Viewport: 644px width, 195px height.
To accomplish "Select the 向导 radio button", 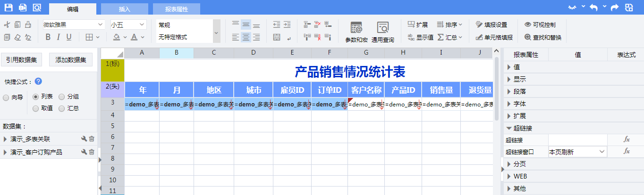I will tap(6, 98).
